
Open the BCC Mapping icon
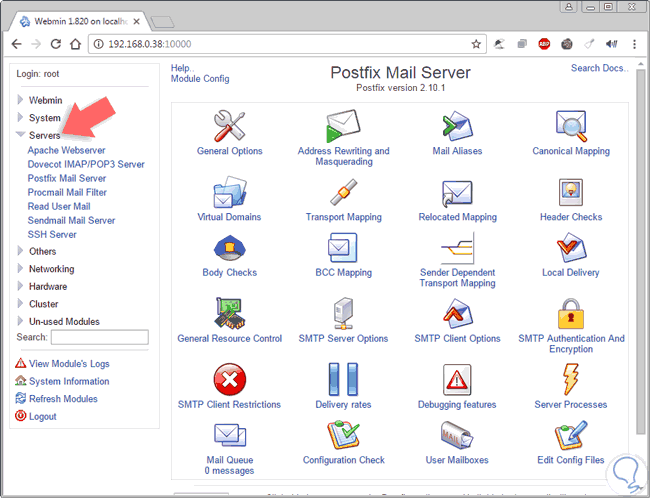point(343,248)
